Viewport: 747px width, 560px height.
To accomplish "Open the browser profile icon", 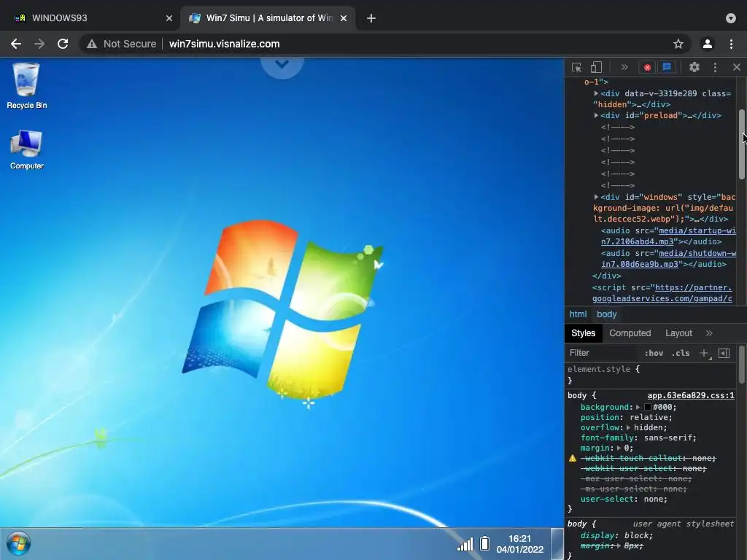I will tap(708, 44).
